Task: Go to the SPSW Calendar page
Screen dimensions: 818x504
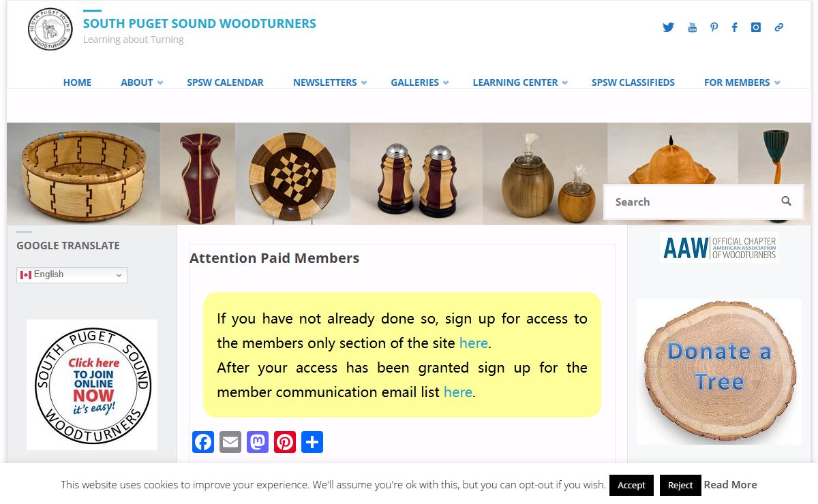Action: 225,82
